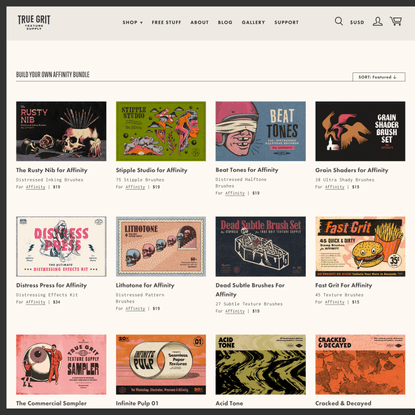
Task: Click the True Grit Texture Supply logo
Action: coord(34,22)
